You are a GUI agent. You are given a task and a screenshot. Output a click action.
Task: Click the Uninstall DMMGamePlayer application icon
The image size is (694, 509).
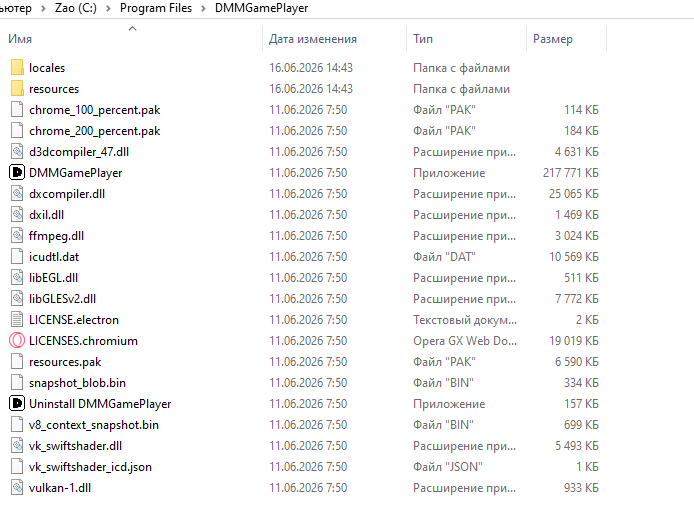point(17,404)
